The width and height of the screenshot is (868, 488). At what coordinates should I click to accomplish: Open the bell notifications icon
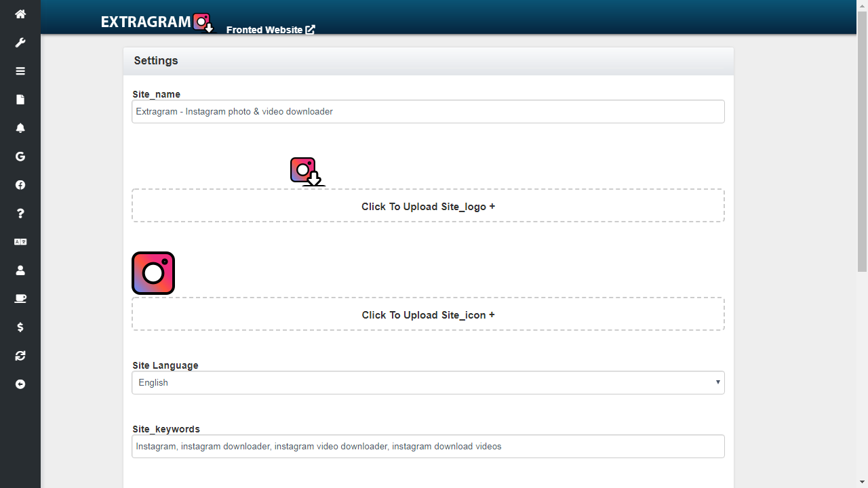point(20,128)
